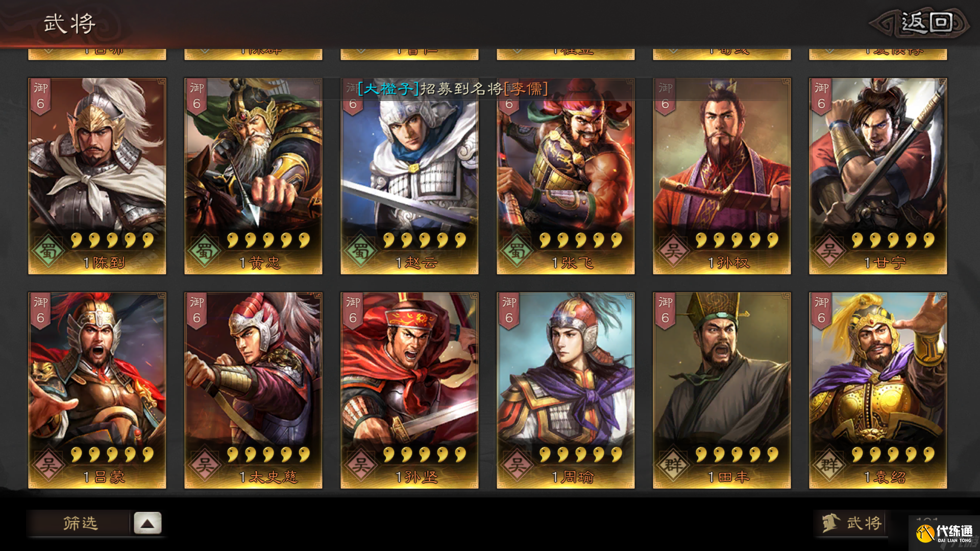980x551 pixels.
Task: Open the 孙权 general card
Action: tap(722, 176)
